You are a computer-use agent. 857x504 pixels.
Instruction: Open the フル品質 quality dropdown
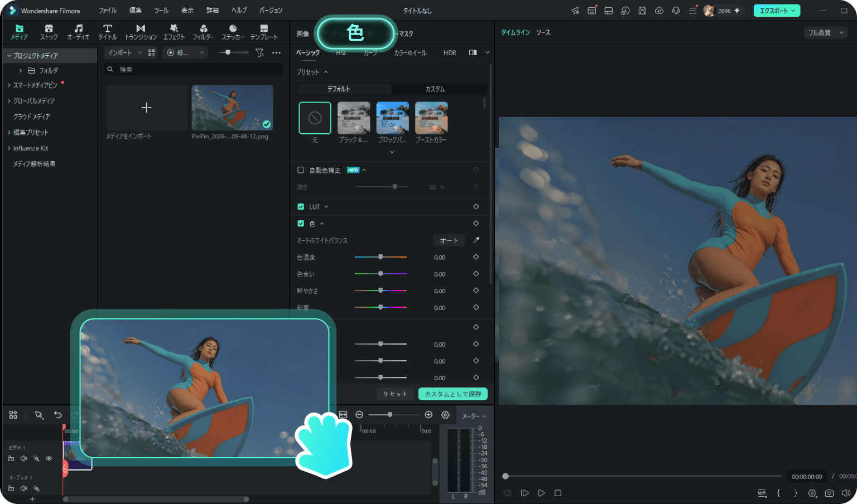[826, 33]
